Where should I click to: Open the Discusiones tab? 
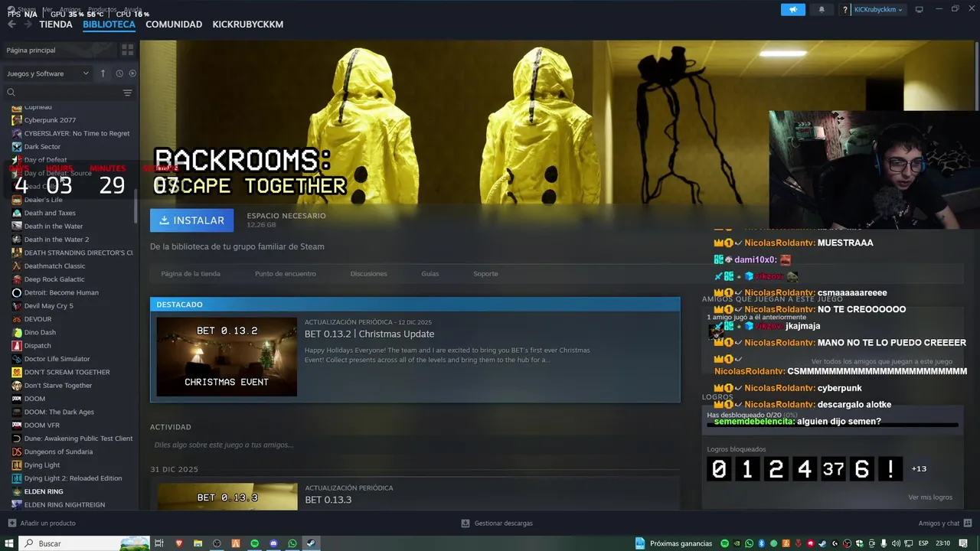point(369,273)
